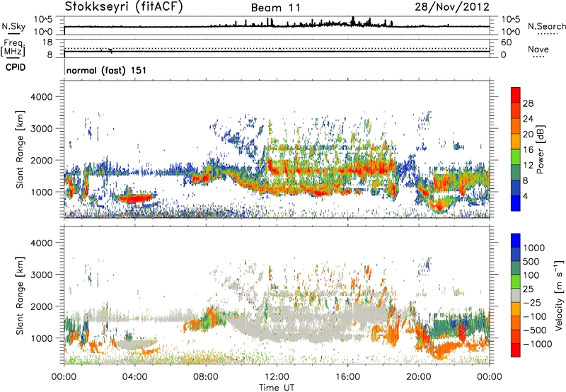
Task: Click the "Time UT" axis title
Action: (277, 388)
